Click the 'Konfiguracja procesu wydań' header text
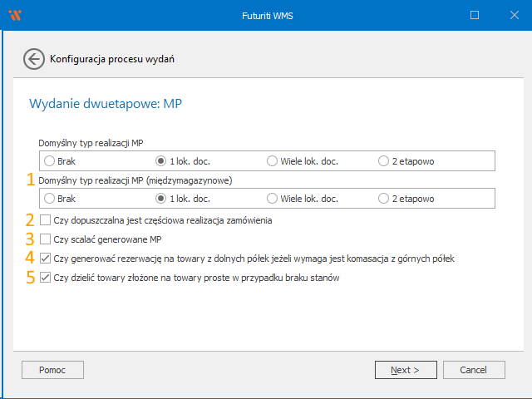 click(112, 59)
